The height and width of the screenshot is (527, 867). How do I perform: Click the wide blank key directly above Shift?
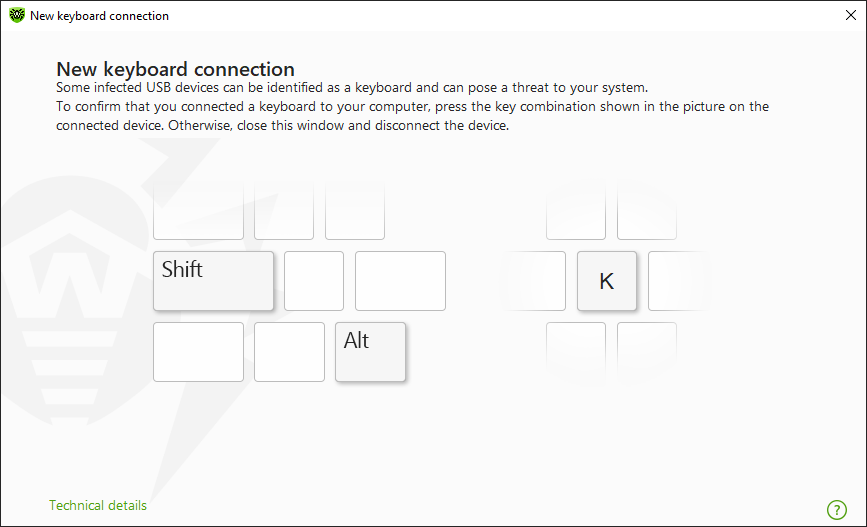pos(199,212)
